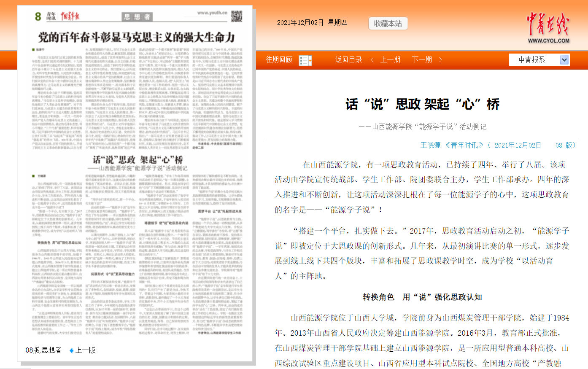Click the green page number 8
This screenshot has width=588, height=369.
38,16
